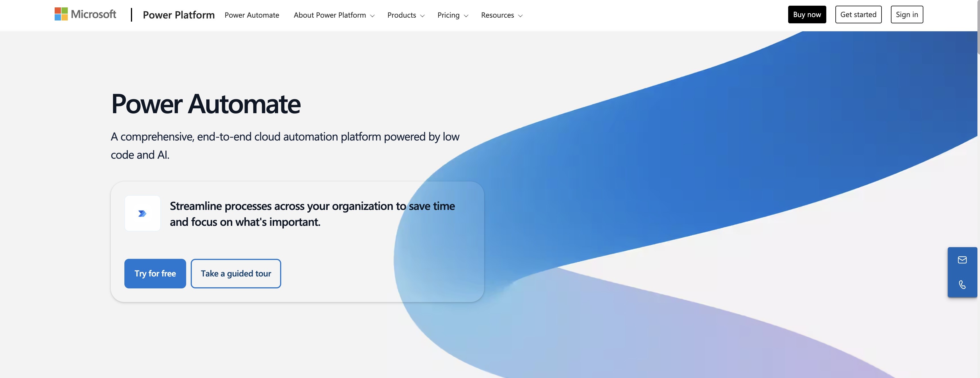Click the Microsoft logo

(x=61, y=14)
